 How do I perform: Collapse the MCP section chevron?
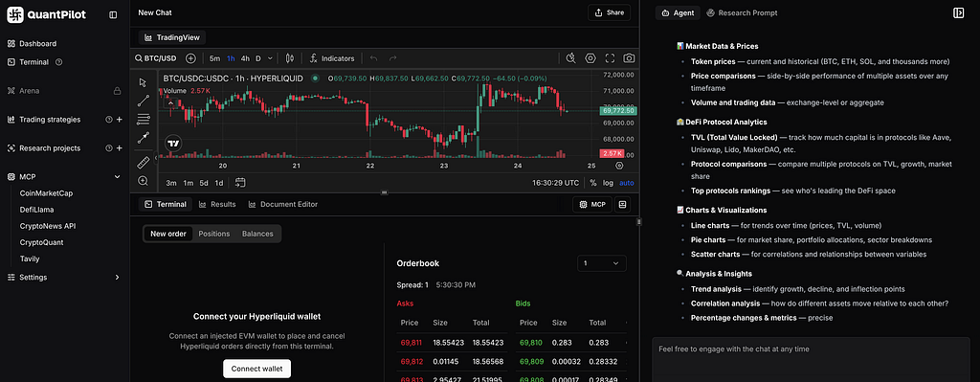tap(117, 177)
